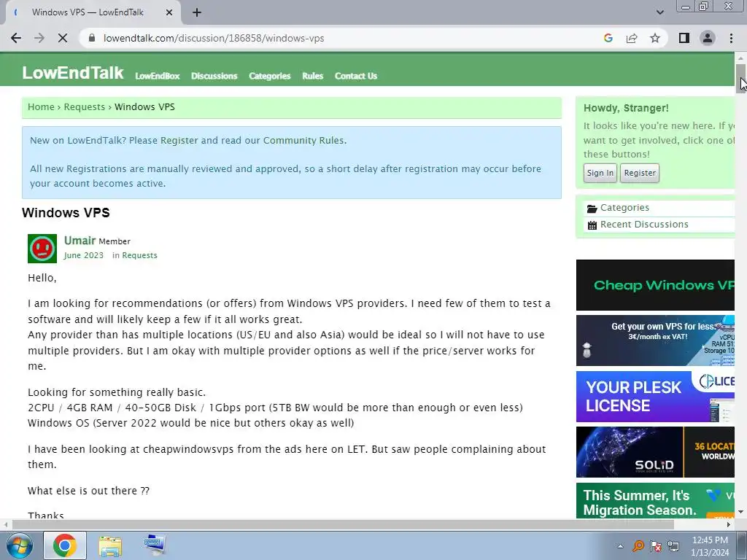Go back using browser back arrow

pyautogui.click(x=16, y=38)
